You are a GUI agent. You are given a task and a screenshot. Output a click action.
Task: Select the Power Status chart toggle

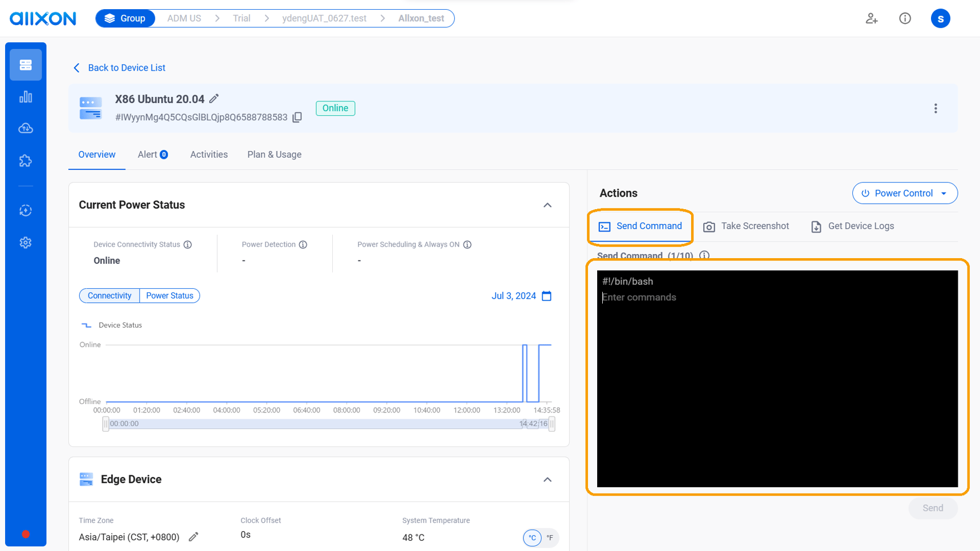coord(169,295)
